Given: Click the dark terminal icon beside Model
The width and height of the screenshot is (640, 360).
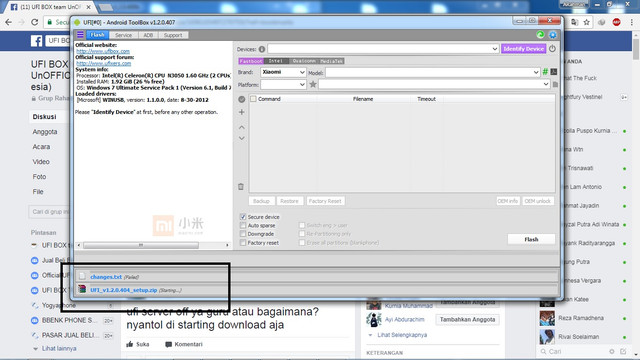Looking at the screenshot, I should (554, 72).
